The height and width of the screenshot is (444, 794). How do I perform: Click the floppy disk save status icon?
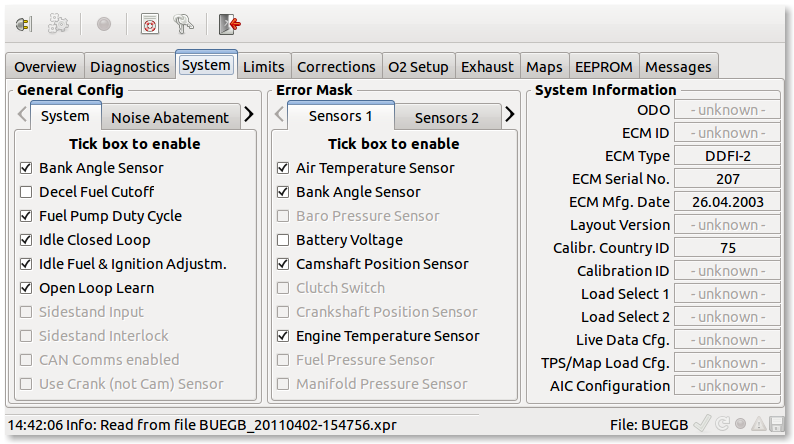coord(776,424)
